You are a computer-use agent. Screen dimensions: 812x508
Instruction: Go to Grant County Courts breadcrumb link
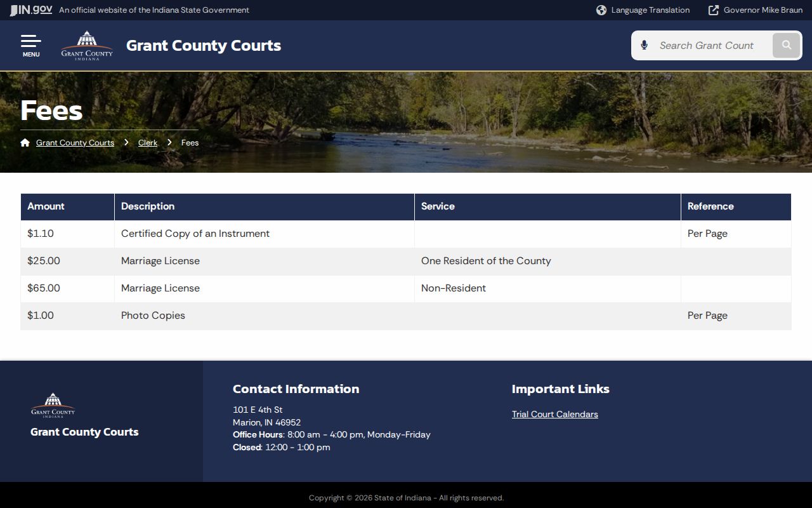pos(75,143)
